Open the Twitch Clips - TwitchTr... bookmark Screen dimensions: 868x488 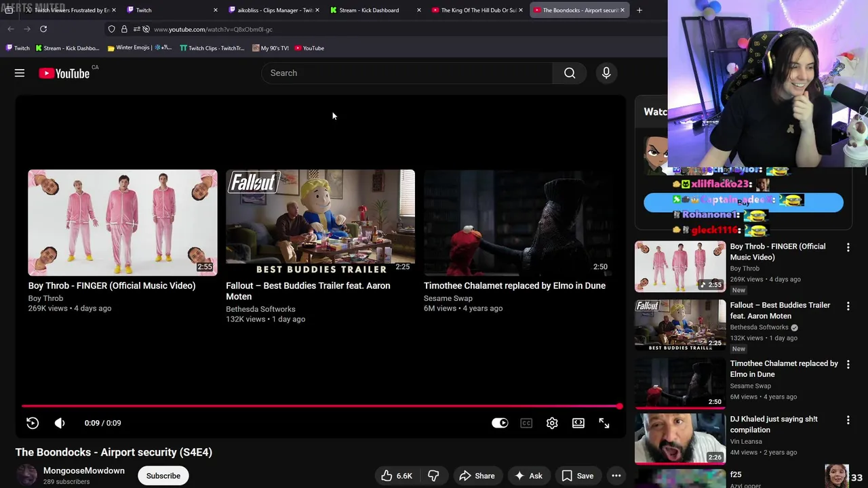click(212, 48)
